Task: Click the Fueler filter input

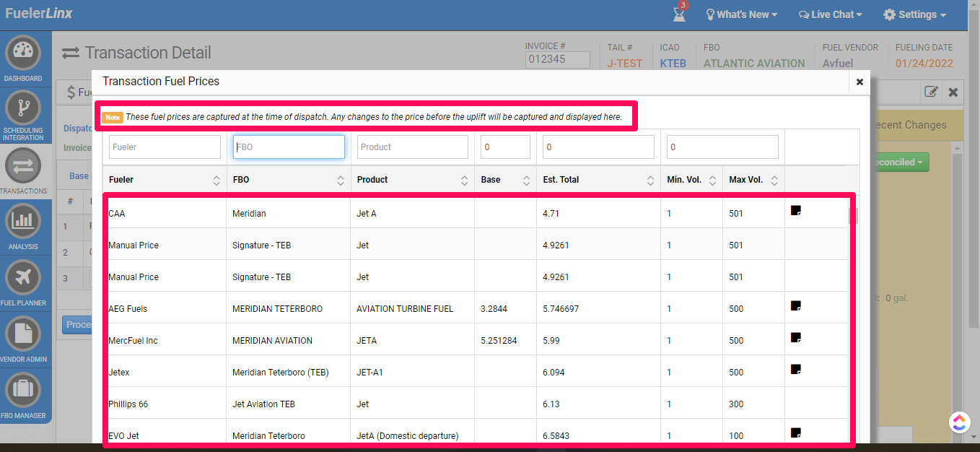Action: tap(165, 147)
